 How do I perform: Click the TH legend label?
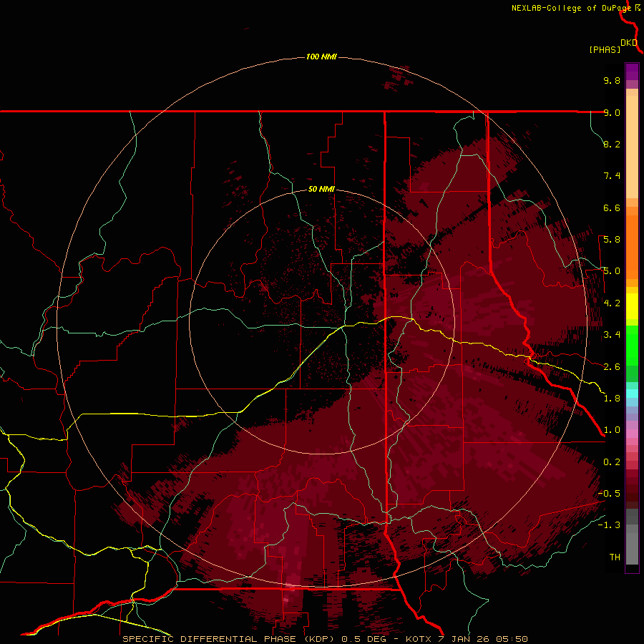pyautogui.click(x=615, y=557)
